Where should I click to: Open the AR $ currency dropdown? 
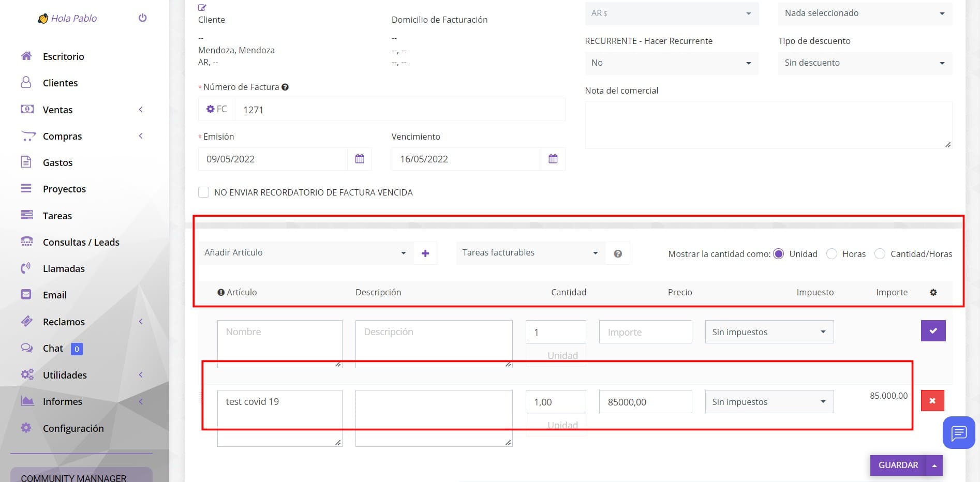pyautogui.click(x=672, y=13)
